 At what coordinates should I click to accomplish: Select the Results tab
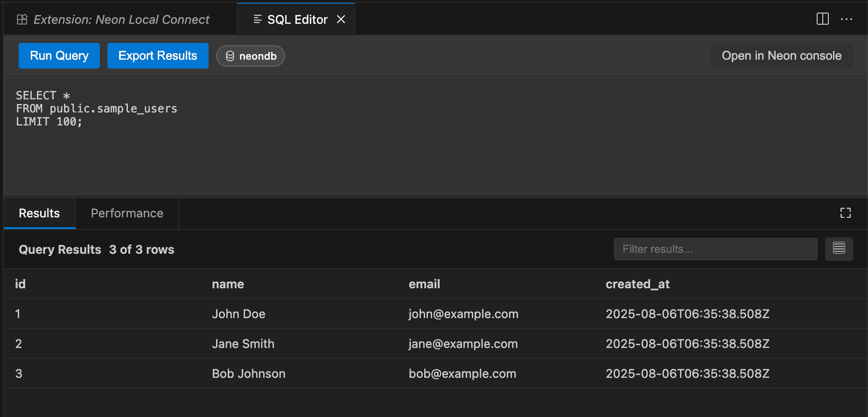tap(39, 213)
